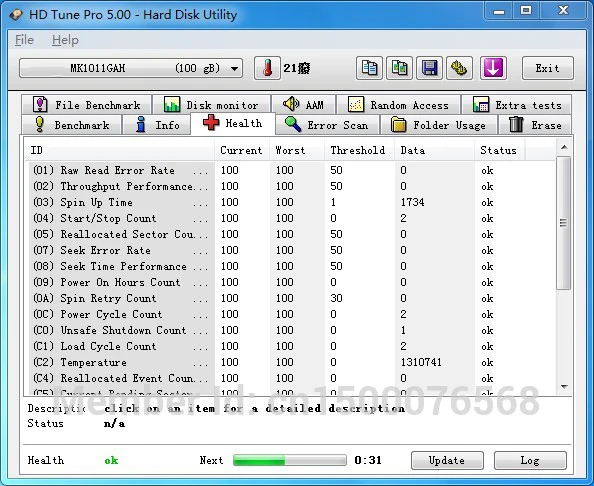
Task: Click the Data column header
Action: tap(434, 150)
